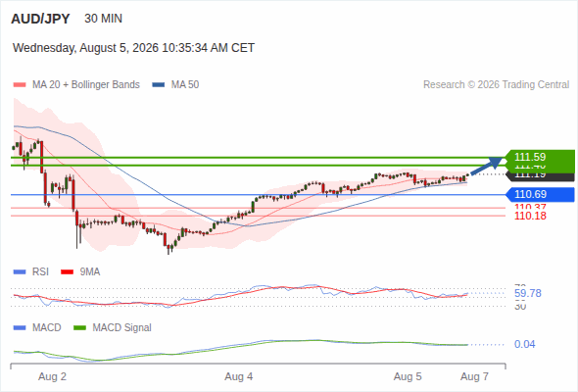Click the 110.69 blue price tag
The image size is (578, 392).
[540, 194]
